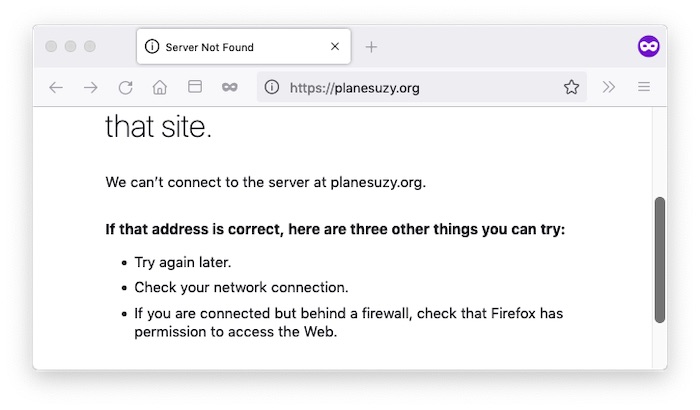Show site information in the address bar
Screen dimensions: 700x410
[x=271, y=87]
